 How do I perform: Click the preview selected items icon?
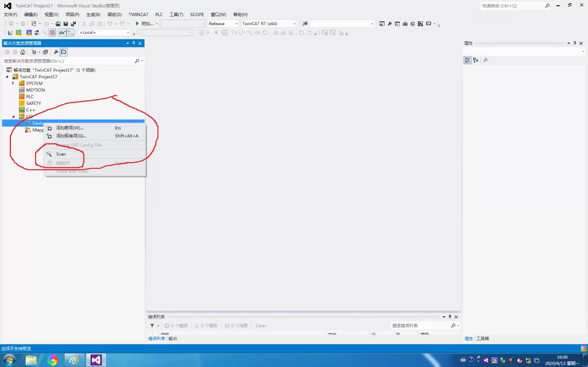tap(64, 52)
